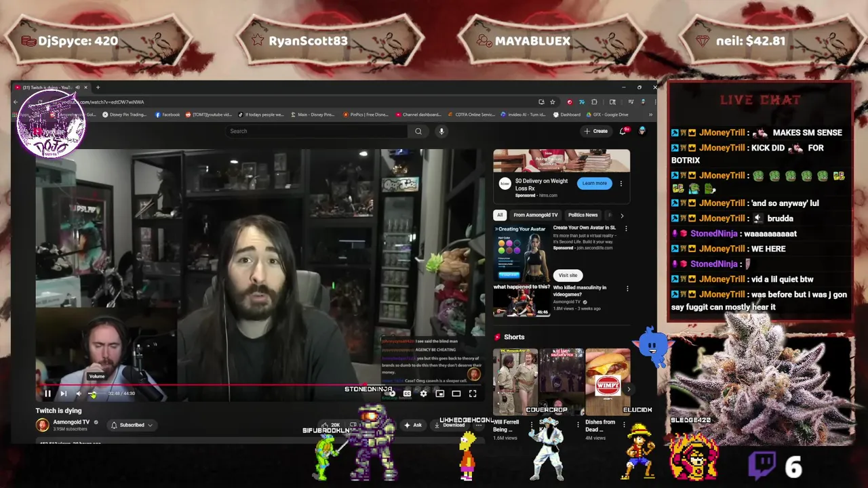Toggle theater mode on the player
The image size is (868, 488).
pos(456,393)
